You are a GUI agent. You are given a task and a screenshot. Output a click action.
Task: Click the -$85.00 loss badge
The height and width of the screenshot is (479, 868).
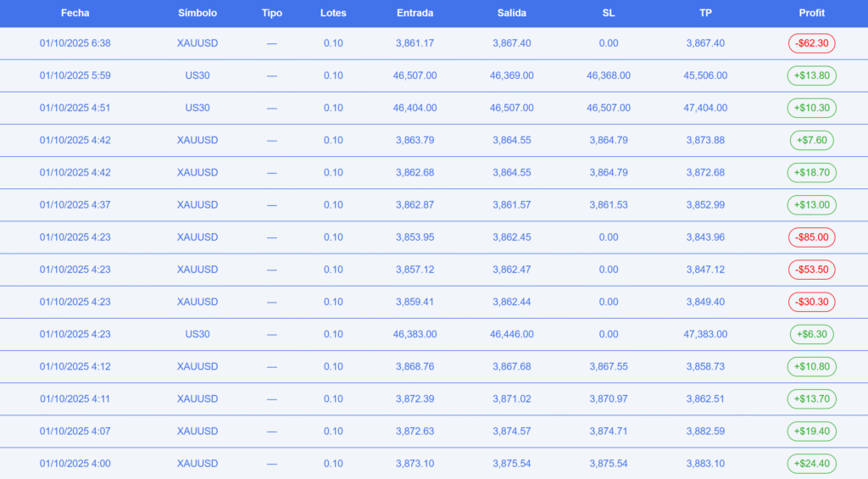pos(811,237)
